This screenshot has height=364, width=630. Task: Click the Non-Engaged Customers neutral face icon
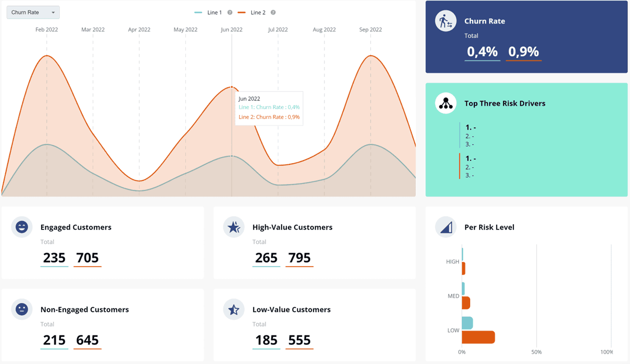(x=22, y=309)
